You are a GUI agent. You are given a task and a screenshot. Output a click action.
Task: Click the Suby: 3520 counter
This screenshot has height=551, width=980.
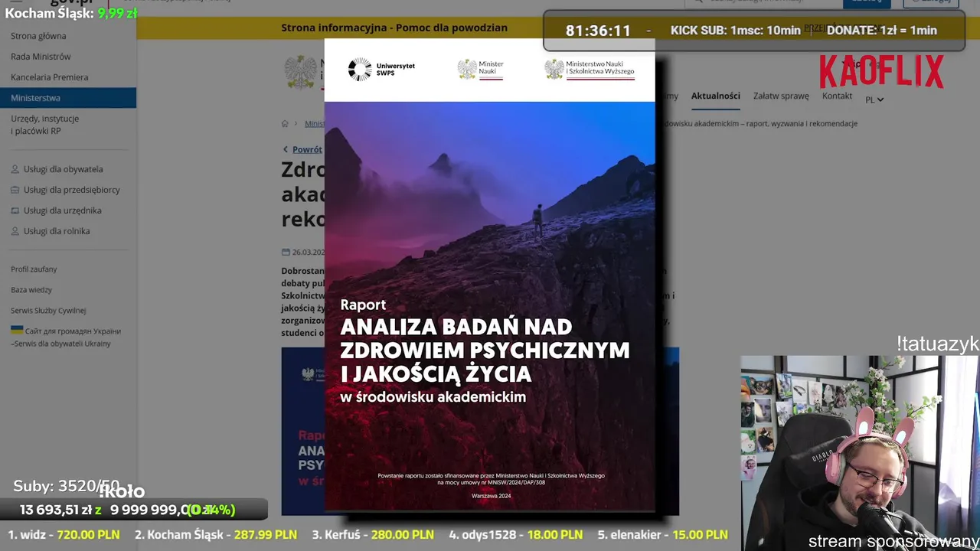(67, 486)
